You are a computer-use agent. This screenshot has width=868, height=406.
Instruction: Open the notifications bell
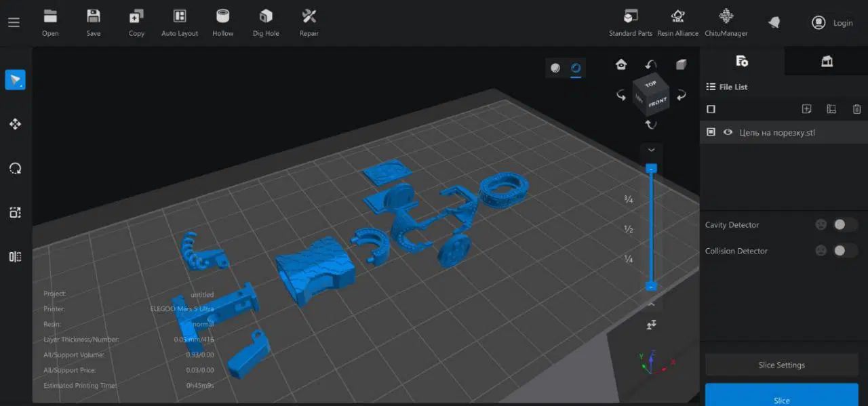pos(774,22)
